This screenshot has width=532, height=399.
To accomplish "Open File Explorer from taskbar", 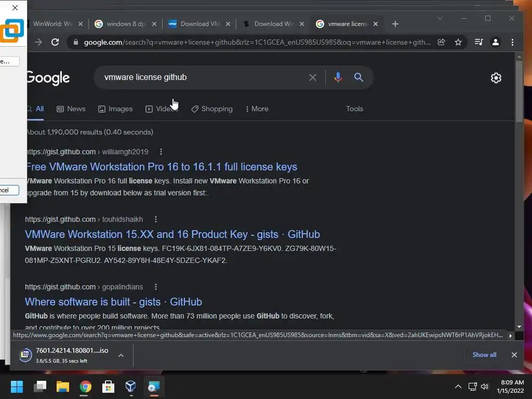I will [62, 387].
